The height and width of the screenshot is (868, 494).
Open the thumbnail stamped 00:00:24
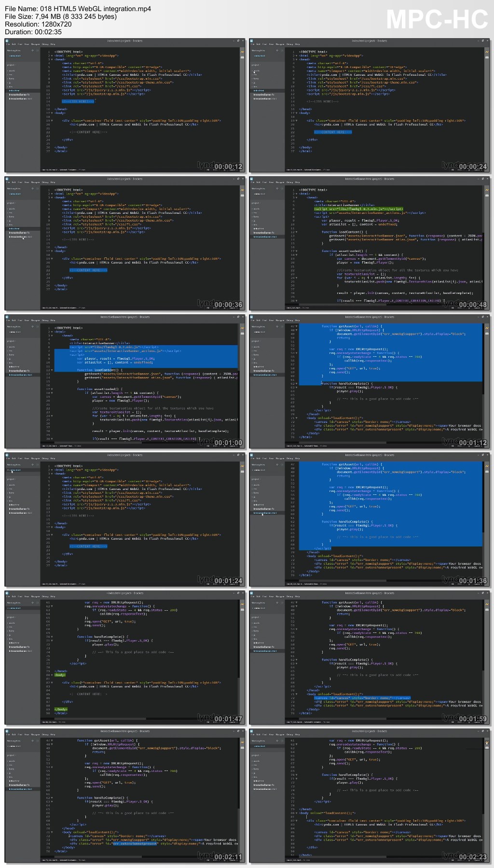pos(370,105)
